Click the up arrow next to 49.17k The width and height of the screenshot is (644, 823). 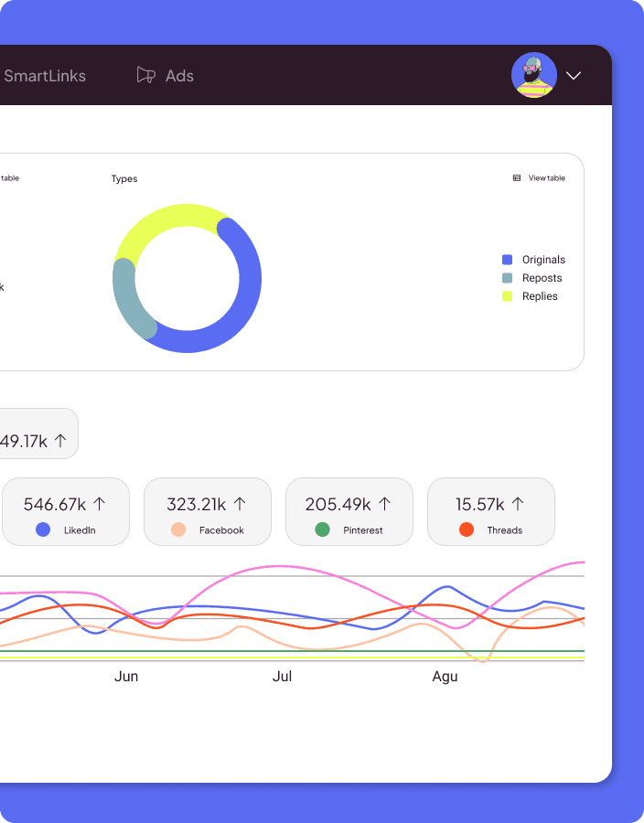(60, 441)
